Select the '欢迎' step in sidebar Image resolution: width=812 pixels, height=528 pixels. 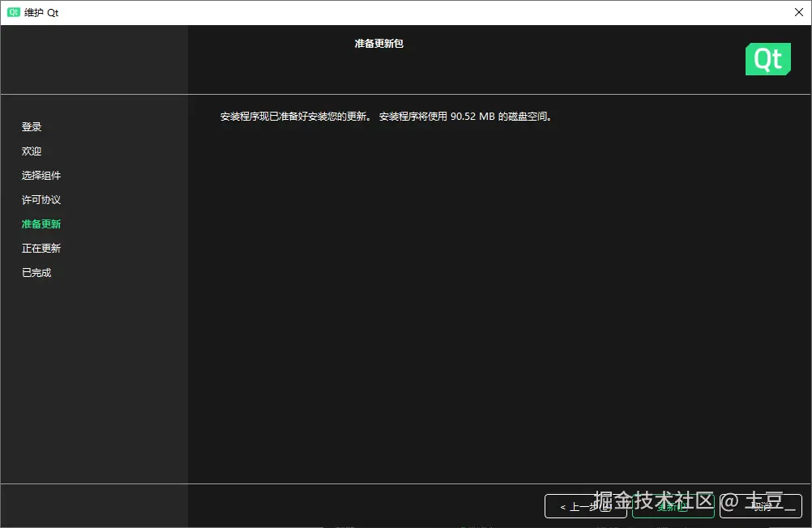click(x=32, y=151)
